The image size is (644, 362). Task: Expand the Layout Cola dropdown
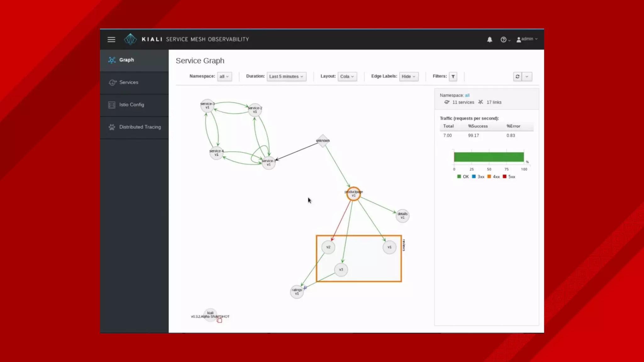coord(347,76)
